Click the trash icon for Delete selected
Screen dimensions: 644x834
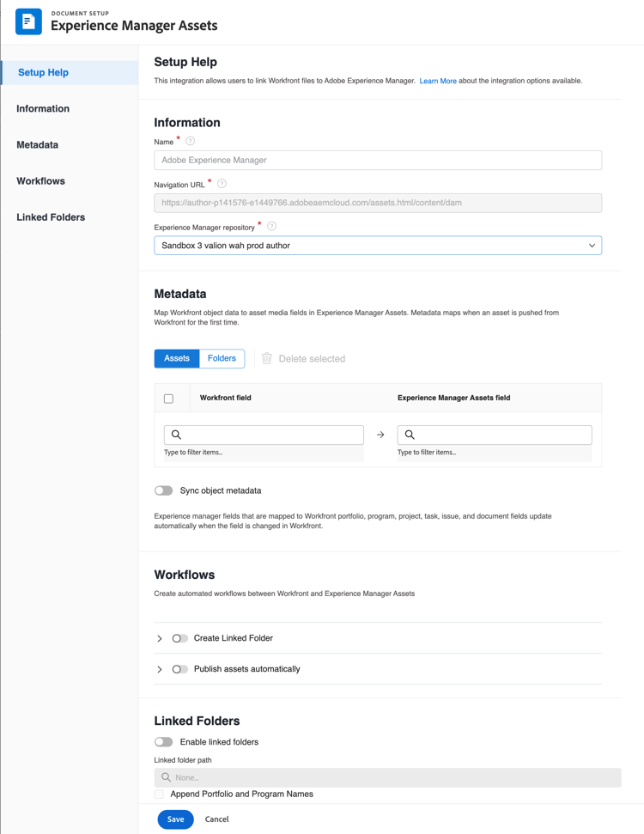(x=267, y=358)
